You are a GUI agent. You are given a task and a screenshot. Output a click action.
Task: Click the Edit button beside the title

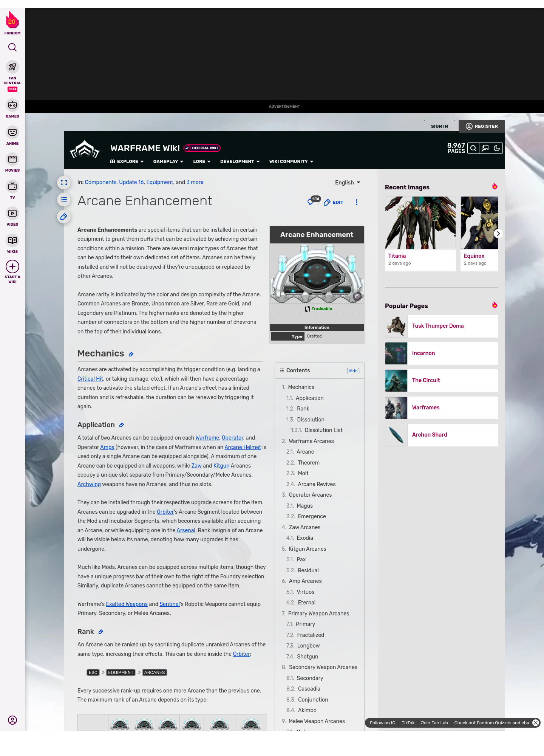[334, 202]
